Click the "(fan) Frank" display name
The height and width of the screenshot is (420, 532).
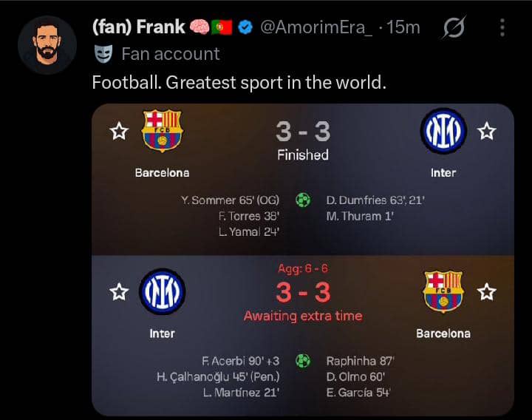pyautogui.click(x=138, y=27)
